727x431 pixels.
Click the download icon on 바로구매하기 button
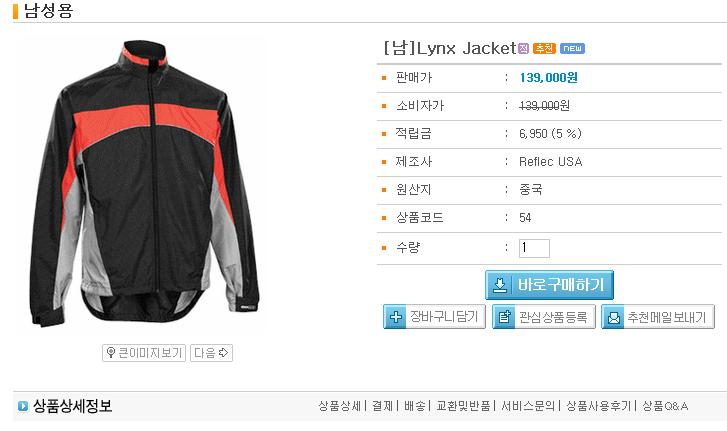pos(499,285)
